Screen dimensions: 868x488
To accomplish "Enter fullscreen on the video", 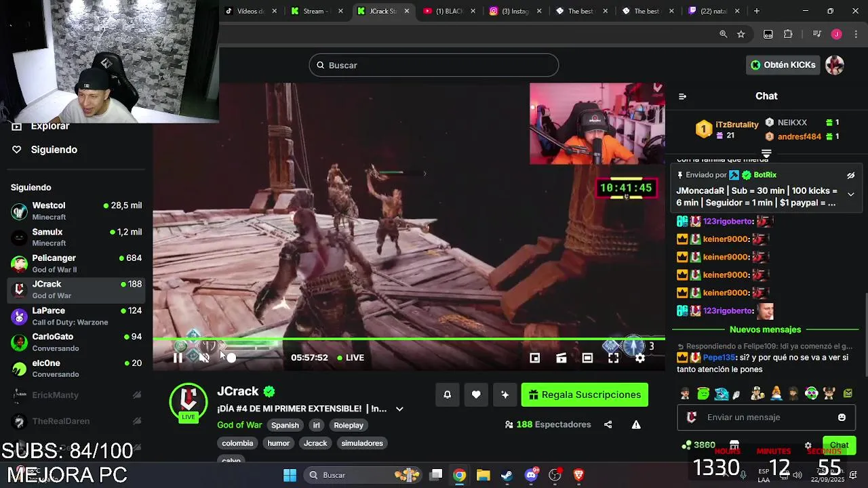I will pyautogui.click(x=614, y=358).
